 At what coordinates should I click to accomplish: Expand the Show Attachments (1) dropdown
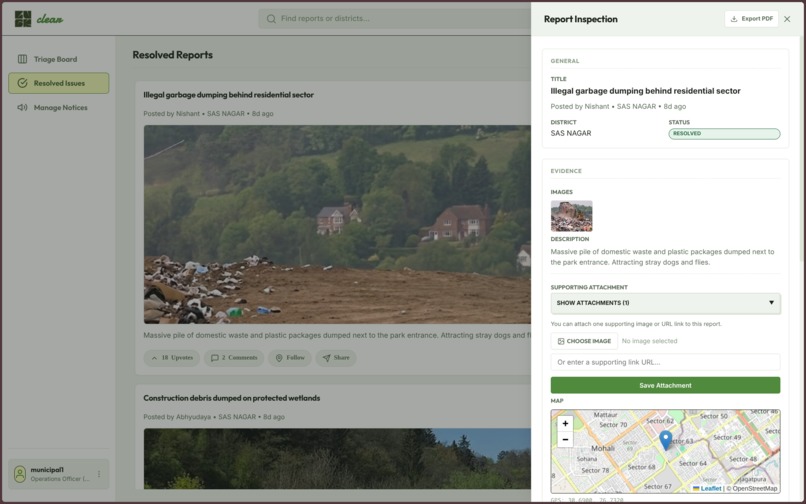(x=665, y=303)
